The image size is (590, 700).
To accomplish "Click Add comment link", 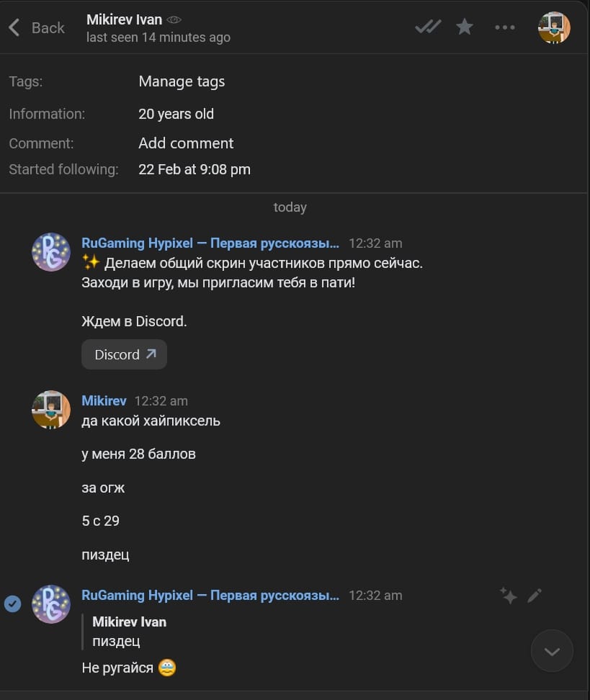I will [x=186, y=143].
